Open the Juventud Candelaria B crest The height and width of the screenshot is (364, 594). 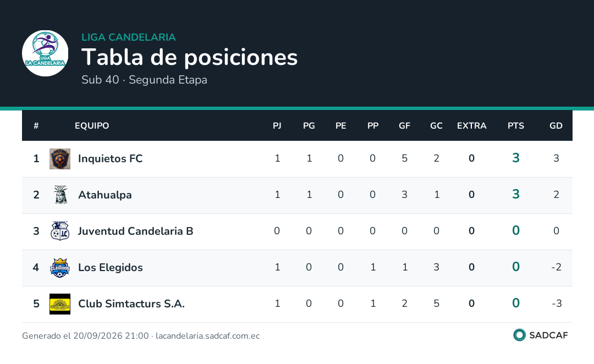60,231
